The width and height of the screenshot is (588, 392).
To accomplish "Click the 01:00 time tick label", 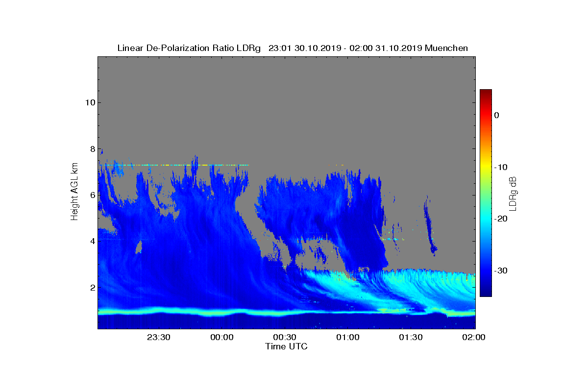I will coord(348,338).
